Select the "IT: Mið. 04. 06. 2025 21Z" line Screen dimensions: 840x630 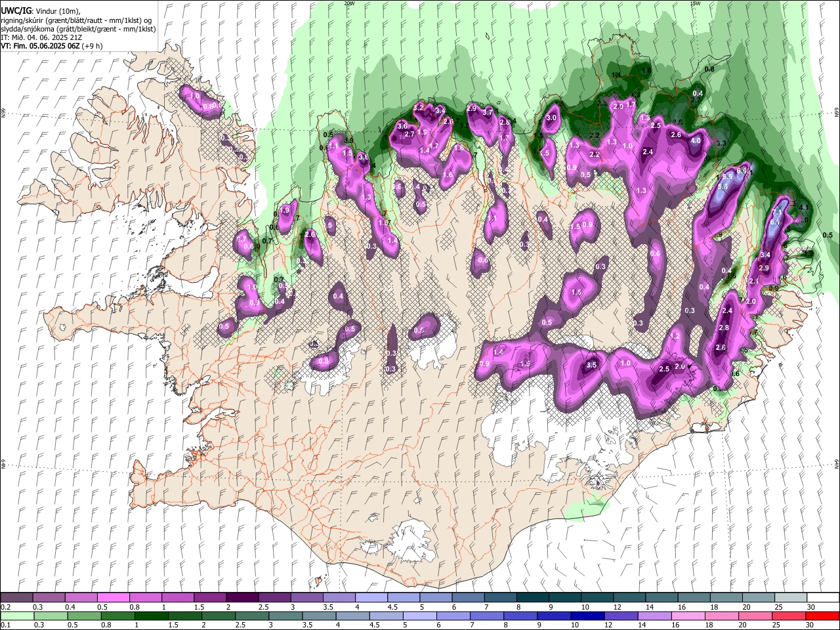(41, 37)
